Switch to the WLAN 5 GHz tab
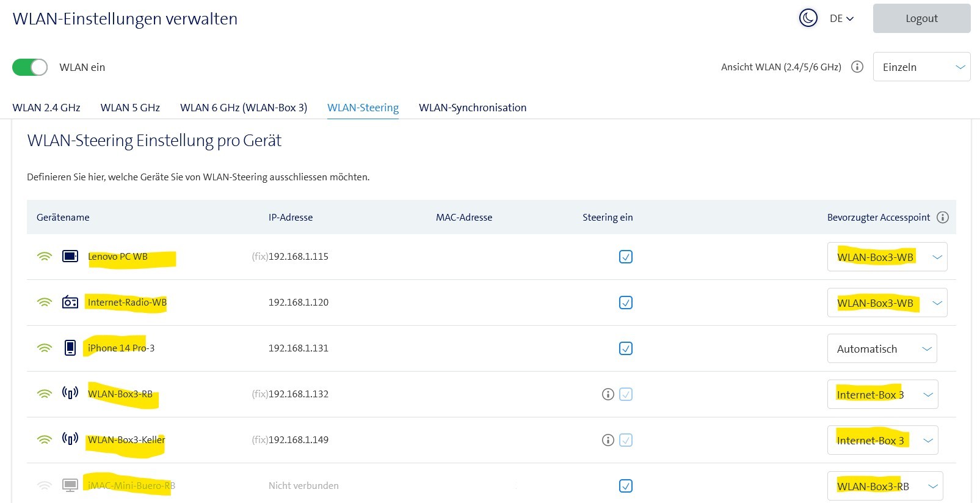980x503 pixels. point(130,108)
